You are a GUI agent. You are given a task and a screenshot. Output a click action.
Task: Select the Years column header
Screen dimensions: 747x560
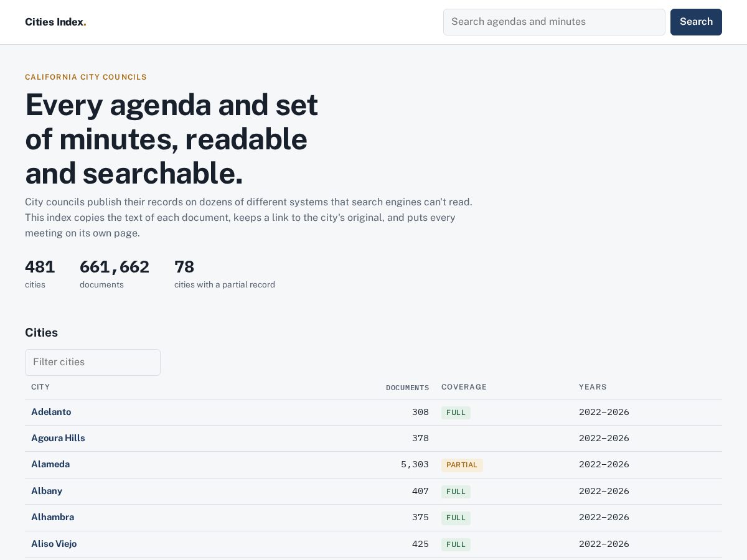[x=593, y=387]
